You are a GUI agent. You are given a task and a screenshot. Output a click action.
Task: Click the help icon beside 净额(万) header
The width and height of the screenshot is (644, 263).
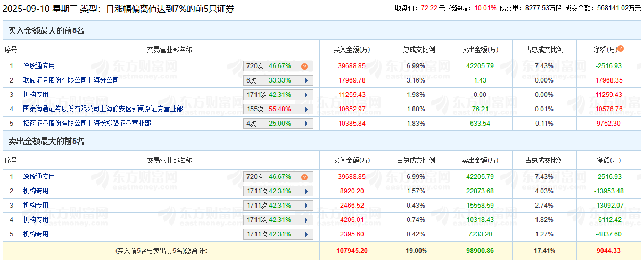coord(621,49)
